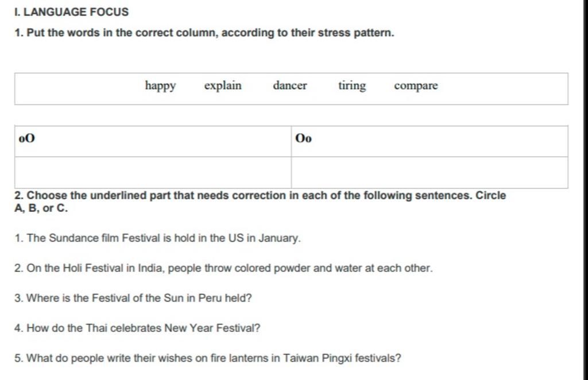The height and width of the screenshot is (380, 588).
Task: Click the stress pattern instruction line
Action: (x=204, y=33)
